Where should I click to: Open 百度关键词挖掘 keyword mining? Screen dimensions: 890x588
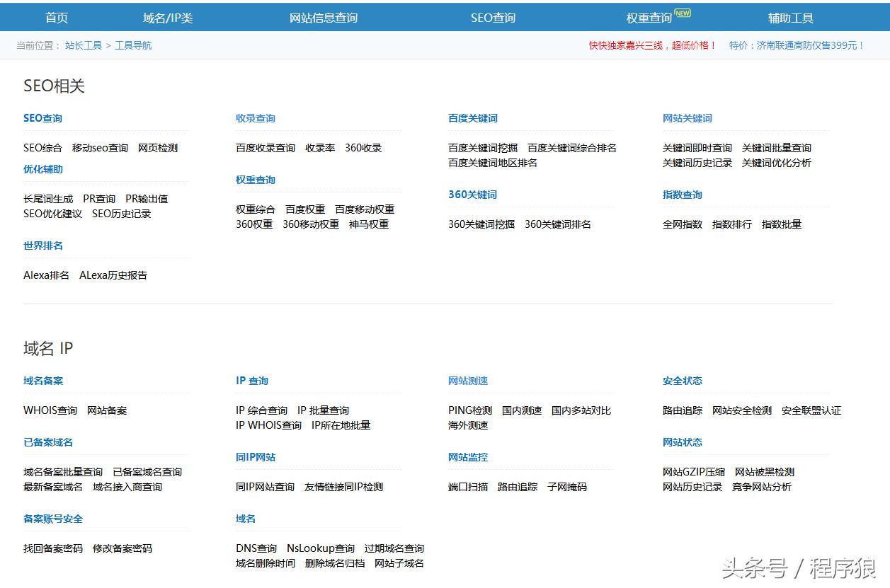484,148
